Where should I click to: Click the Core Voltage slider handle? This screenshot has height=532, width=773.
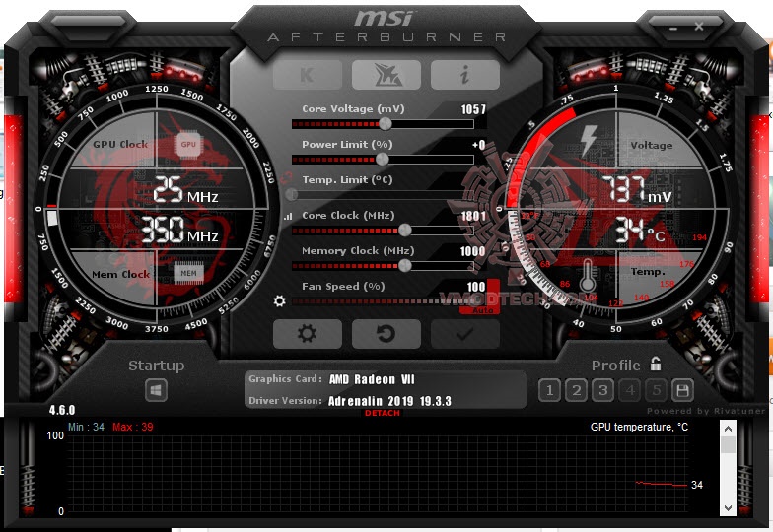click(x=385, y=124)
